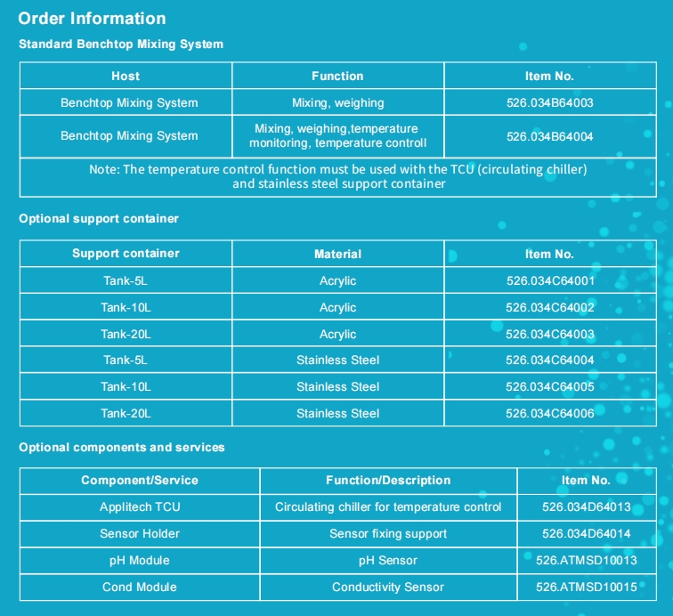Viewport: 673px width, 616px height.
Task: Click the Cond Module cell
Action: [140, 587]
